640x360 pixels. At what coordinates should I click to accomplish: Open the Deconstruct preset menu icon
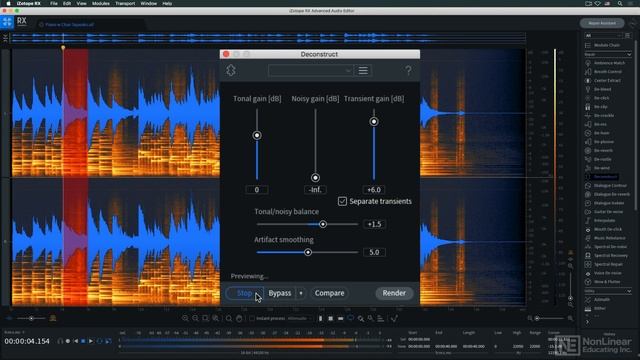[x=363, y=71]
